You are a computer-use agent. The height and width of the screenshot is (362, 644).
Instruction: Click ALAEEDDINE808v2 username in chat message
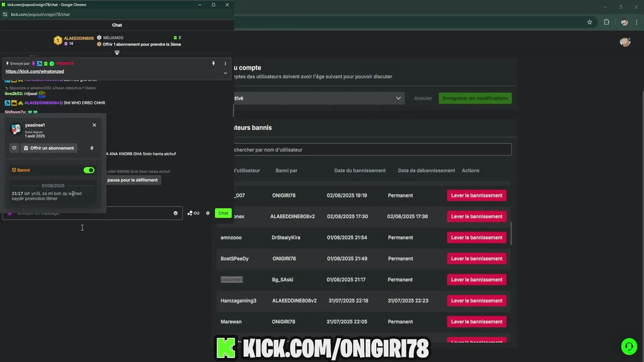coord(43,103)
